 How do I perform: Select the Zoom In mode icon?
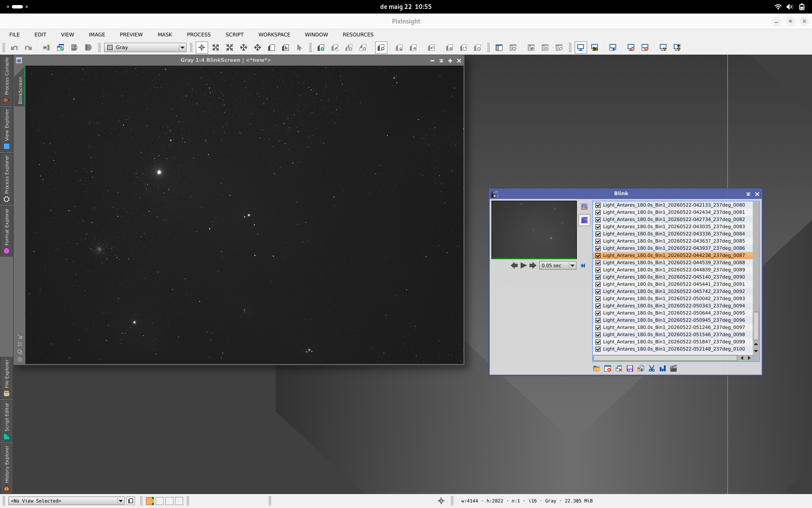216,48
